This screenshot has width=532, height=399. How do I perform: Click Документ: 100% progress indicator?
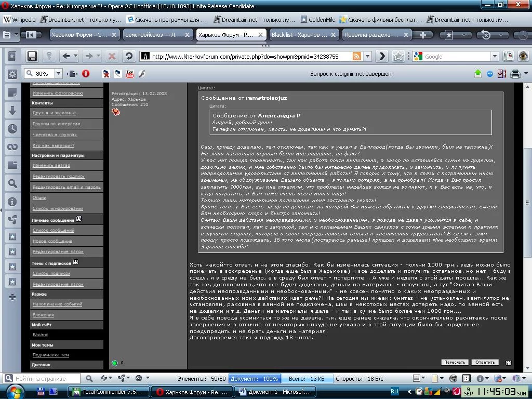(x=255, y=378)
